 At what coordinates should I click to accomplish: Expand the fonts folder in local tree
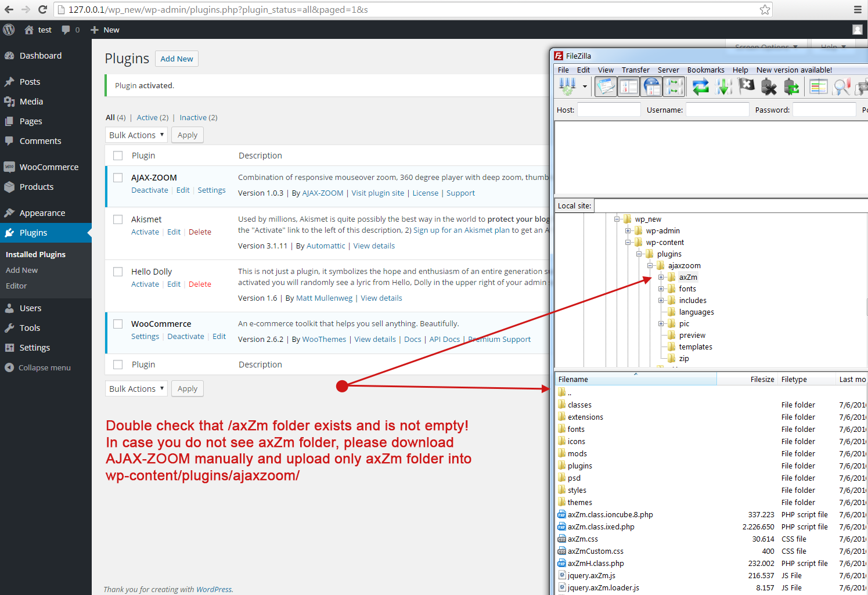pos(661,289)
